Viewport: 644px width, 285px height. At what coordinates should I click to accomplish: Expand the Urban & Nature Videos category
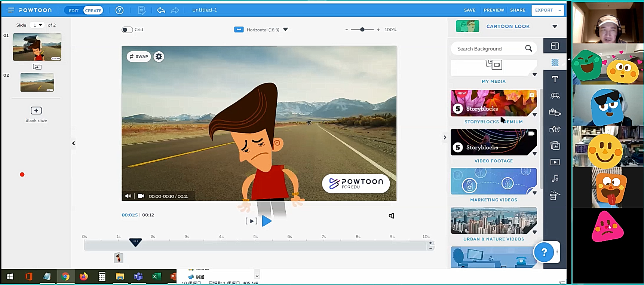point(534,232)
